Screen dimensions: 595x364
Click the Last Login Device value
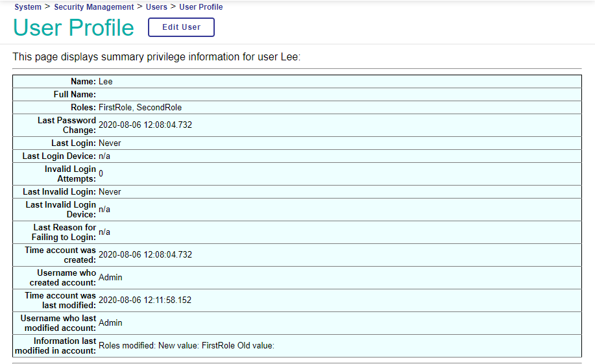tap(105, 156)
